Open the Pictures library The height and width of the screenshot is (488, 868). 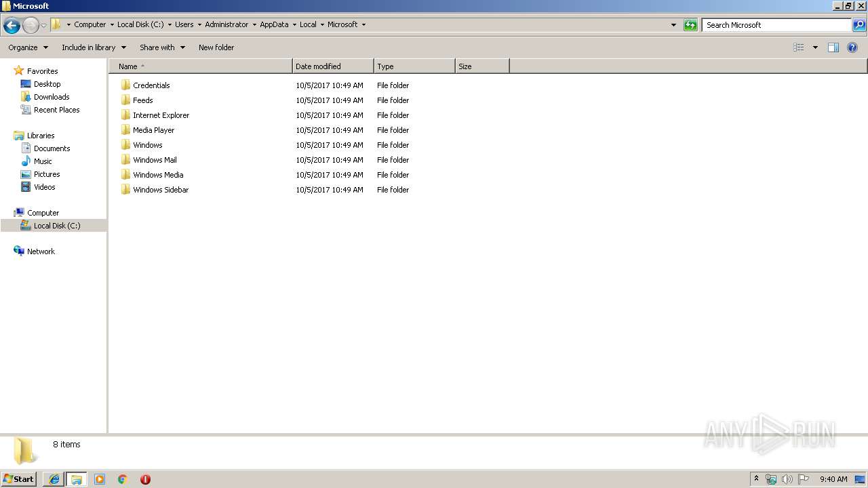tap(47, 174)
